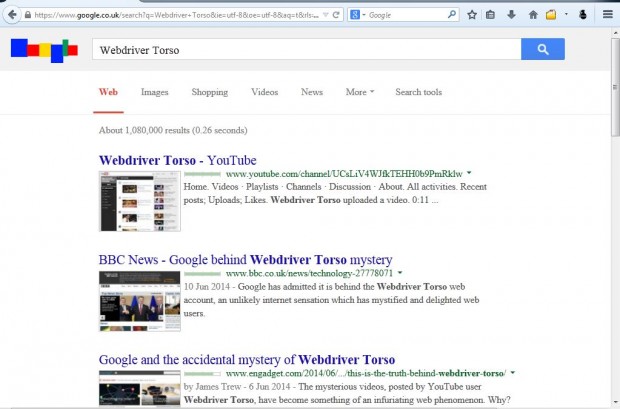The image size is (620, 409).
Task: Open the downloads arrow icon
Action: (x=511, y=15)
